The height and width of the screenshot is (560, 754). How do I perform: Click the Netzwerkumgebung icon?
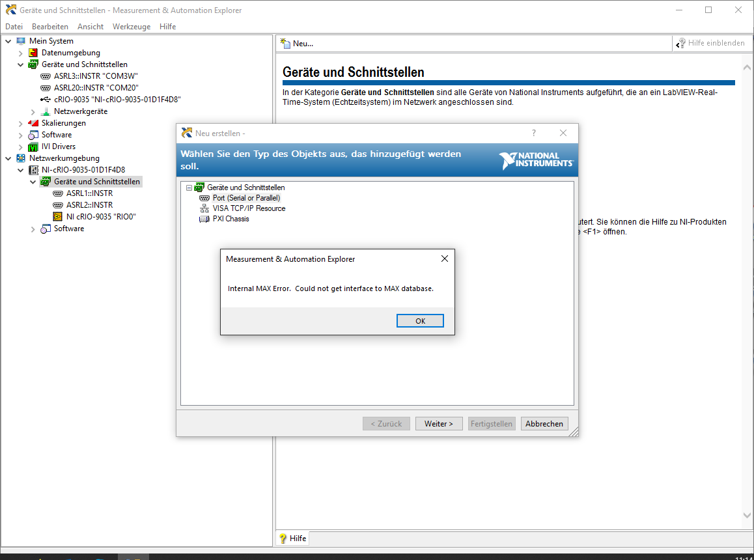[21, 158]
